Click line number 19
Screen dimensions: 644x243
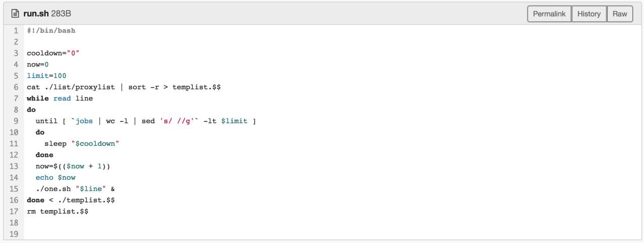[x=14, y=233]
